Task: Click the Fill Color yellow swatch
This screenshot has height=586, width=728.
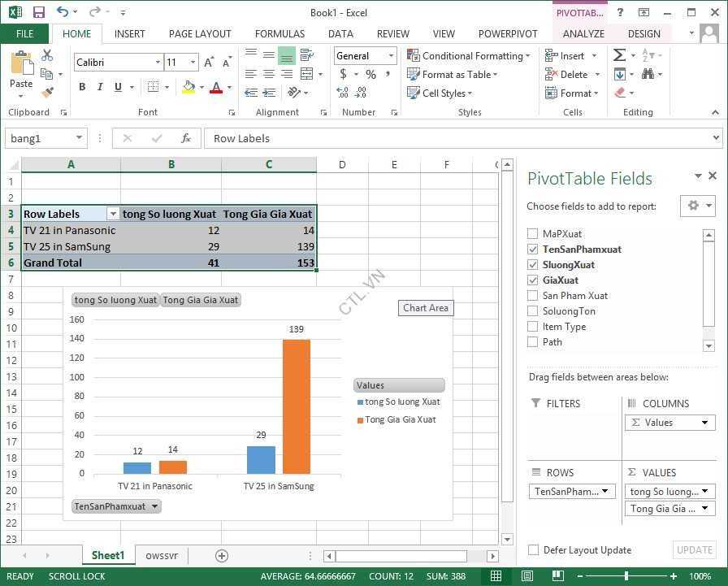Action: [188, 87]
